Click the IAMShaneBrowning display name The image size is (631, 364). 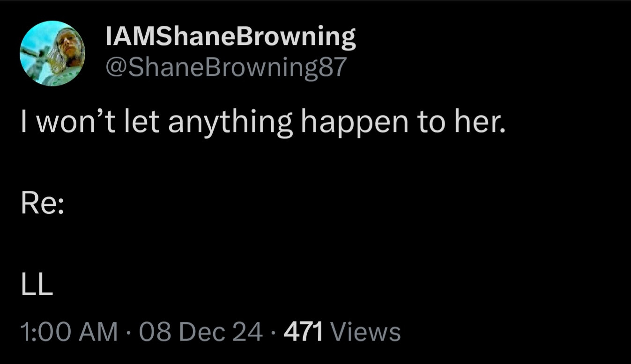pyautogui.click(x=231, y=37)
